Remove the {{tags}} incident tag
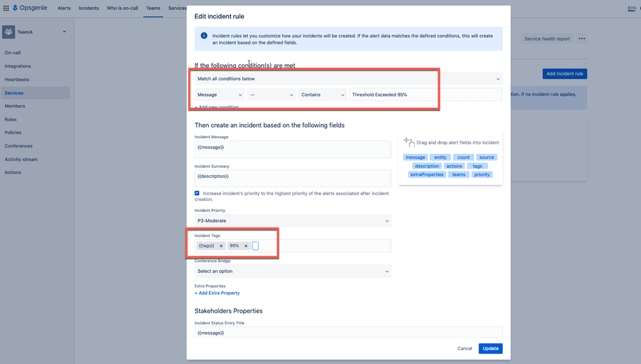641x364 pixels. tap(221, 246)
